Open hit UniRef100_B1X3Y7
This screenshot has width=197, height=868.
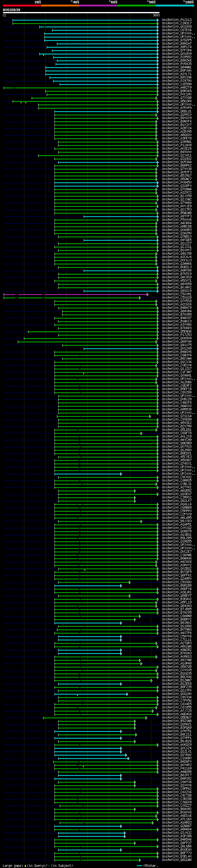177,125
